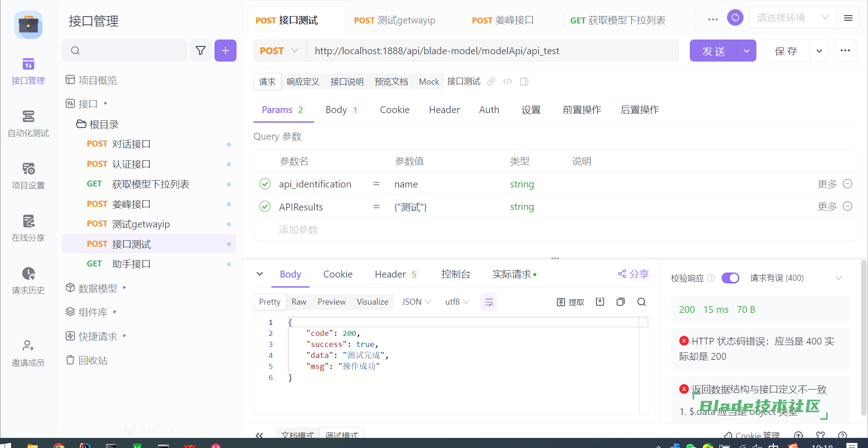Click the 提取 extract button
Viewport: 868px width, 448px height.
tap(570, 302)
